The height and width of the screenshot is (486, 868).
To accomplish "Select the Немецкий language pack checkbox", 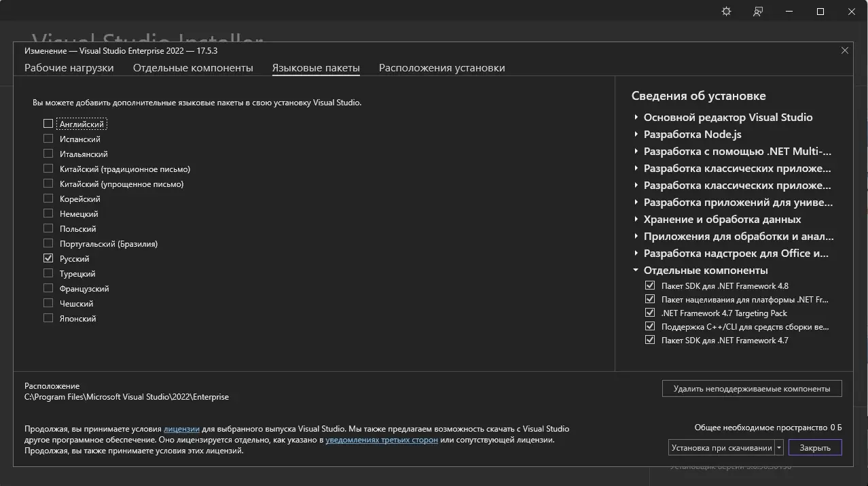I will coord(48,214).
